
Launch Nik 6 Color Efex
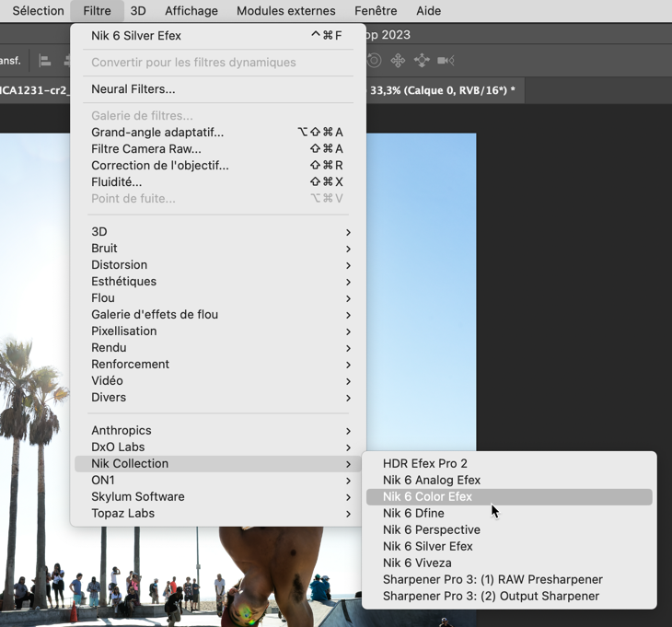(x=509, y=496)
